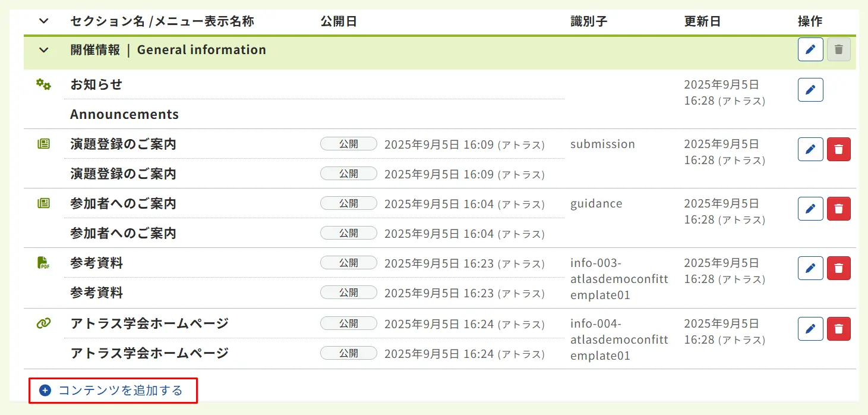
Task: Open the edit pencil for お知らせ
Action: pos(810,89)
